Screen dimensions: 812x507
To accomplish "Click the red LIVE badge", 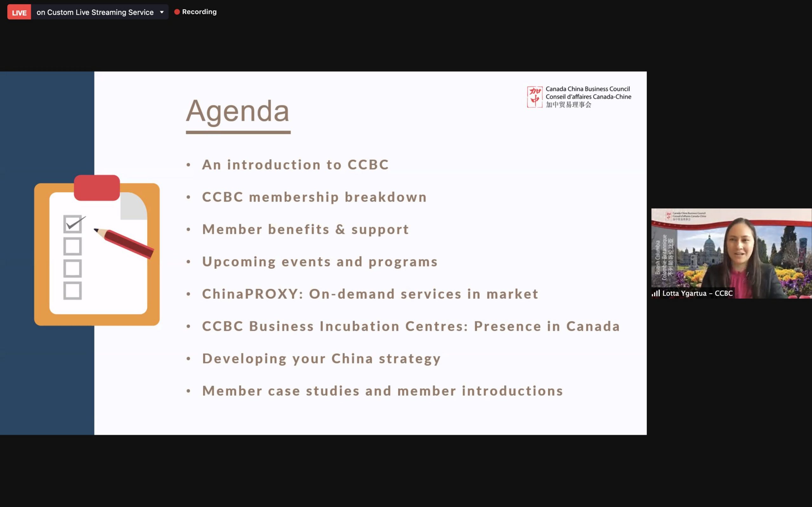I will click(x=19, y=12).
